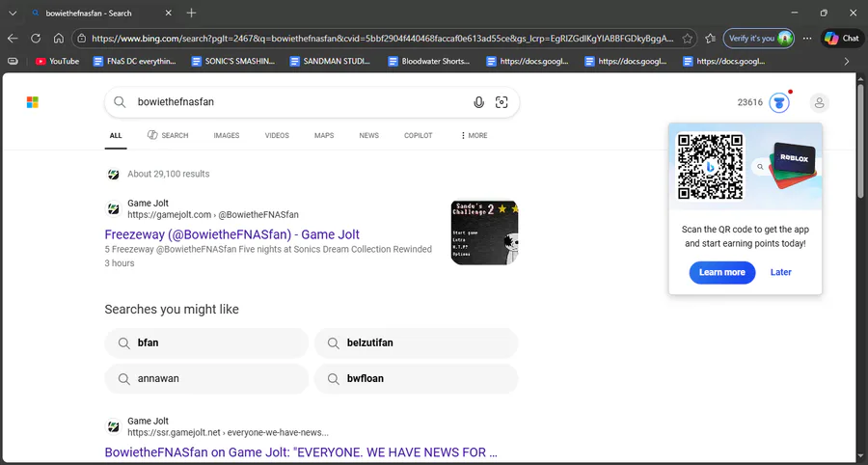868x465 pixels.
Task: Reload the current page
Action: point(36,39)
